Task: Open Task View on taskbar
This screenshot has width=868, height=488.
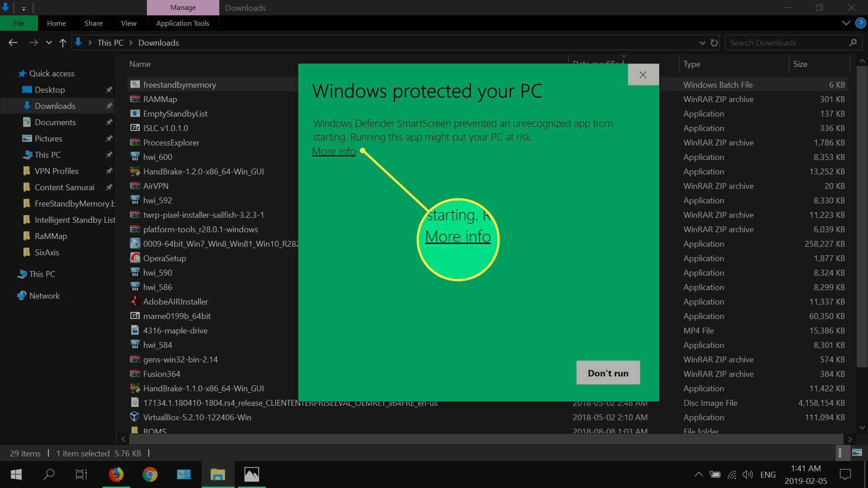Action: coord(81,474)
